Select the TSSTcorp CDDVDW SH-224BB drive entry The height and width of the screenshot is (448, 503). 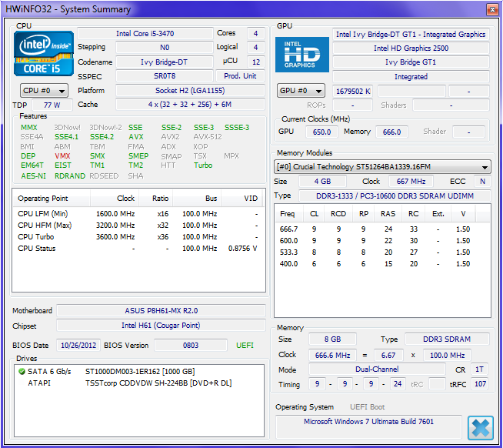pos(139,383)
